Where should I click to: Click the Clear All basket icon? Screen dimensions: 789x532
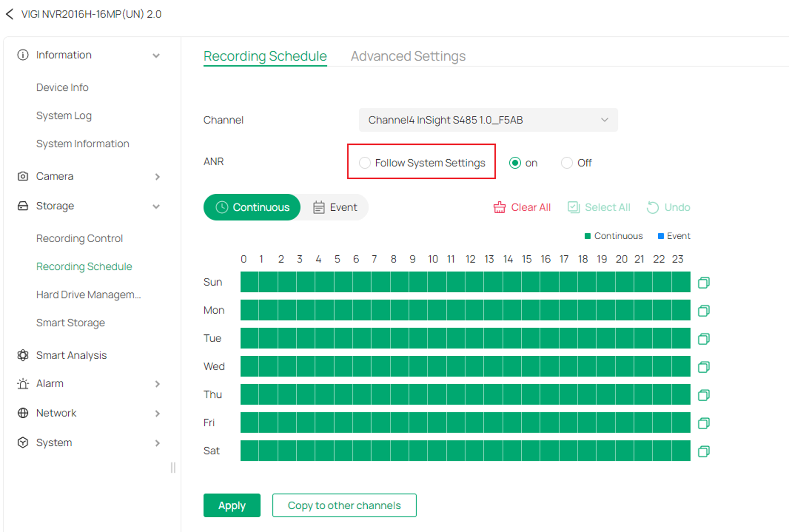(499, 207)
